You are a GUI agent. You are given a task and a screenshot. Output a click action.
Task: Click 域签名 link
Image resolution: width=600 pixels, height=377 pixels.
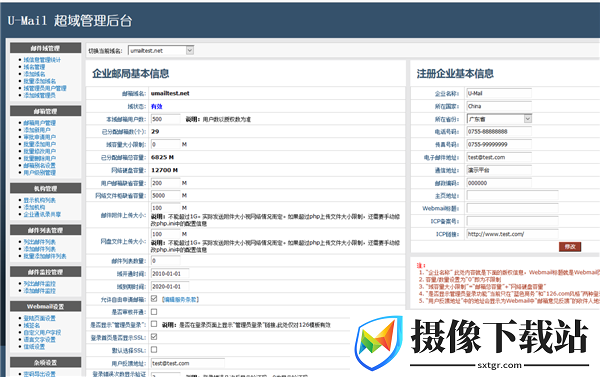click(x=32, y=325)
